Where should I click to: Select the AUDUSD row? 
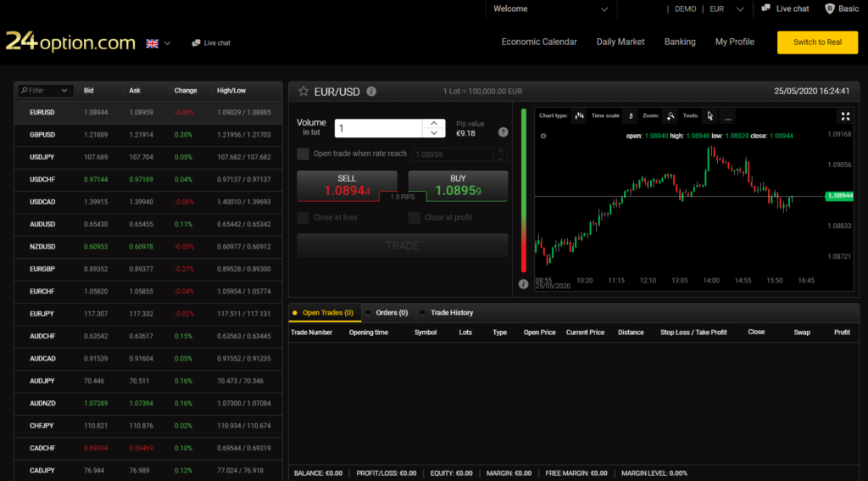pos(148,225)
